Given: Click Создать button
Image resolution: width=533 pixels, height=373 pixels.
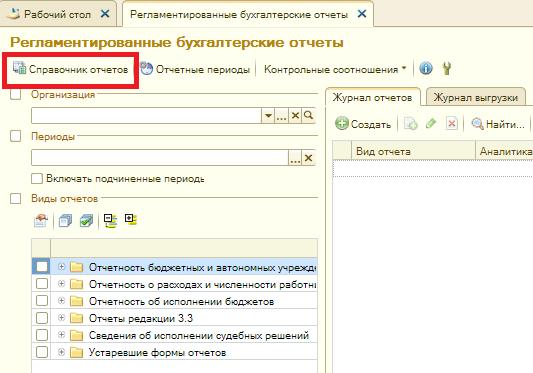Looking at the screenshot, I should (363, 124).
